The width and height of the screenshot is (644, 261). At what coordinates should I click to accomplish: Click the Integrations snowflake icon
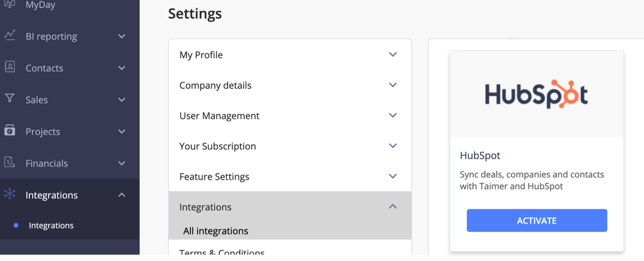click(x=9, y=194)
